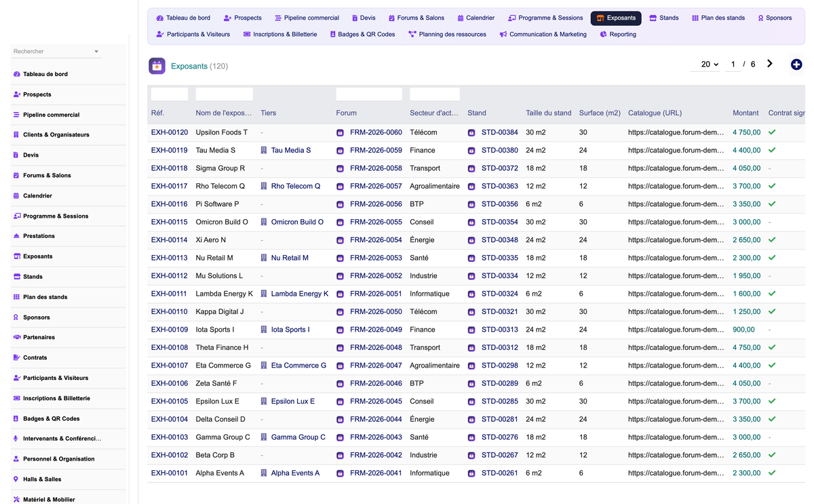Click the Devis sidebar icon
This screenshot has width=814, height=504.
pos(16,155)
